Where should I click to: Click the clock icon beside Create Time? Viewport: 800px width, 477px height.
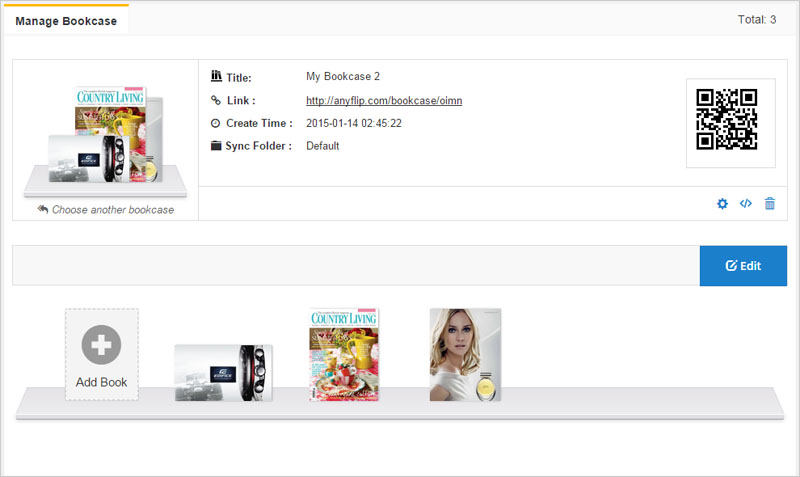point(216,123)
